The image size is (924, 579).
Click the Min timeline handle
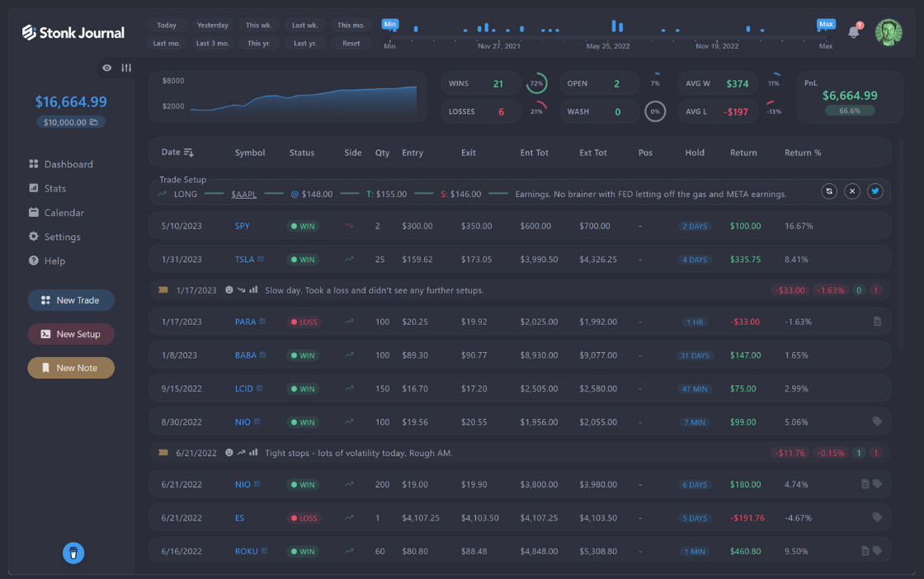point(390,24)
